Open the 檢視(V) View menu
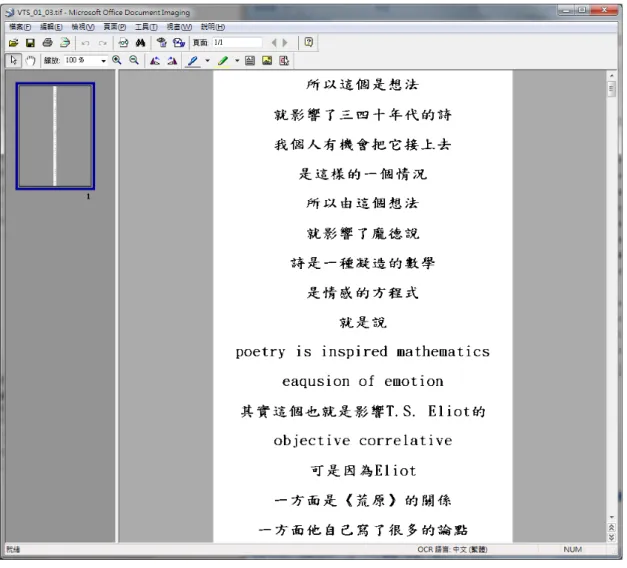627x568 pixels. 83,27
